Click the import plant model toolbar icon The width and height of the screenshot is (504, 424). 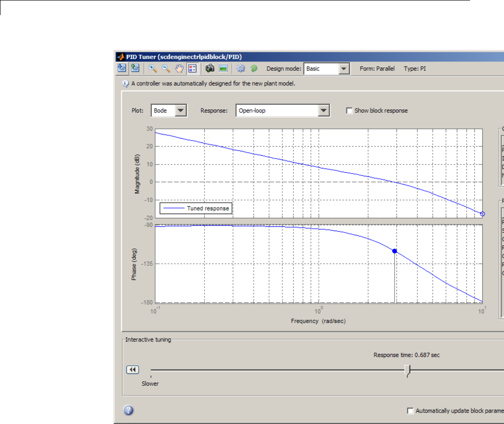tap(122, 68)
